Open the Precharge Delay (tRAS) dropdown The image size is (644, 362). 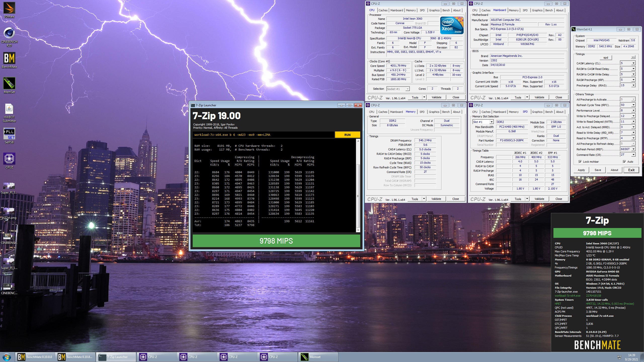click(x=633, y=85)
